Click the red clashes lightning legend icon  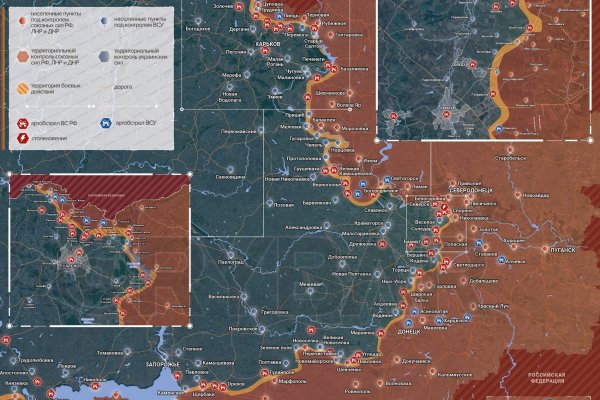(21, 138)
